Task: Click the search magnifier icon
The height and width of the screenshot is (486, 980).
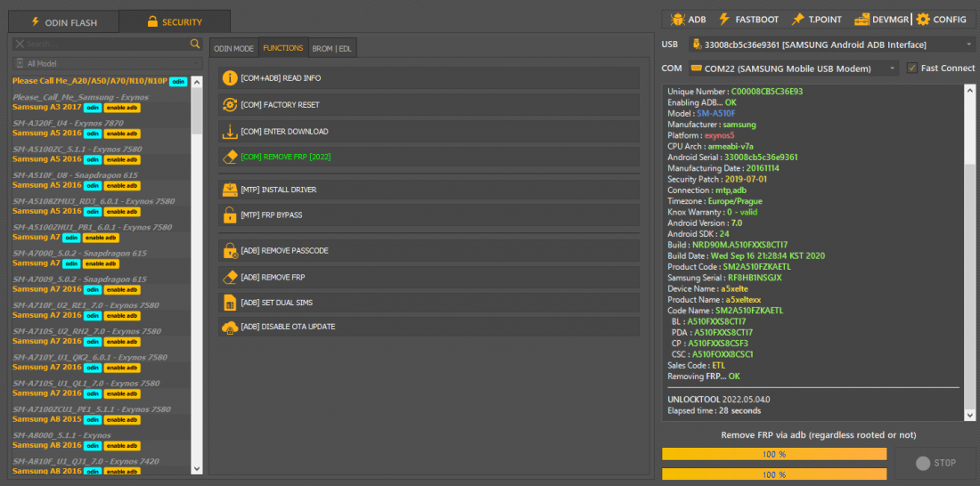Action: [x=195, y=44]
